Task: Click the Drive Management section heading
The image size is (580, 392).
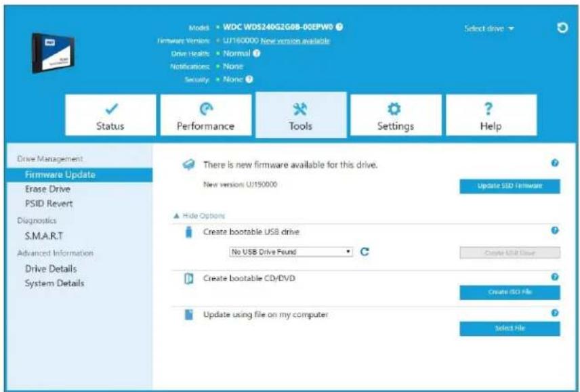Action: point(50,159)
